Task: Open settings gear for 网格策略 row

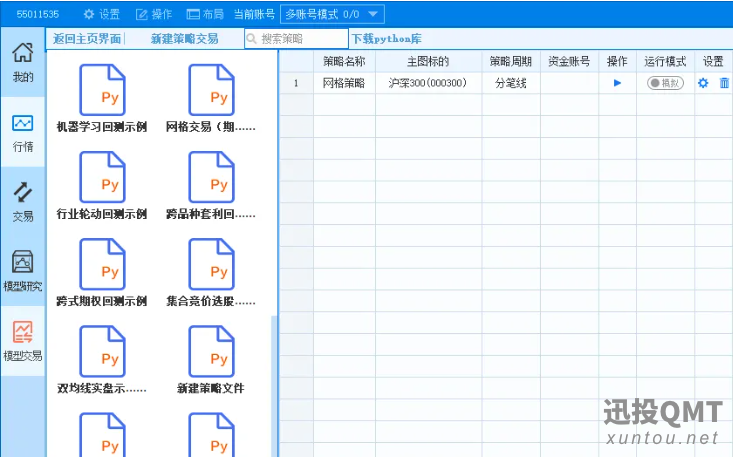Action: click(703, 83)
